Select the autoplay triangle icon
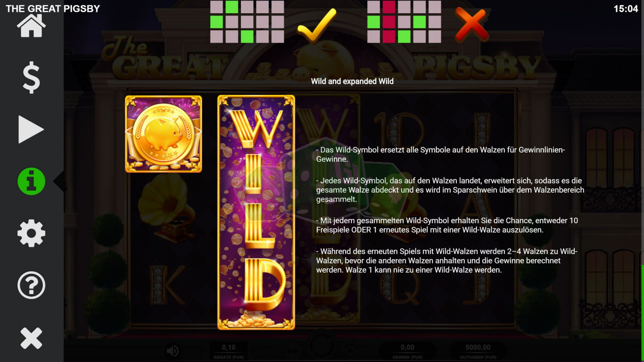Image resolution: width=644 pixels, height=362 pixels. [x=31, y=129]
